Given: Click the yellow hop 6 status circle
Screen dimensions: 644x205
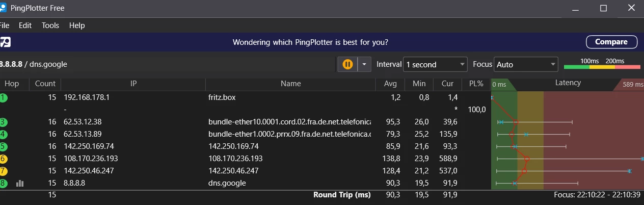Looking at the screenshot, I should (4, 159).
